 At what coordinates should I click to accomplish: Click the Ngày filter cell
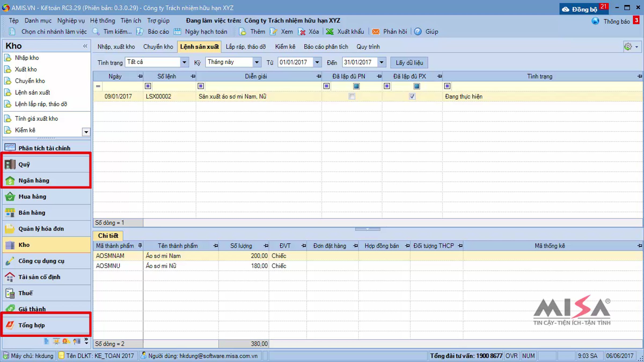point(123,86)
